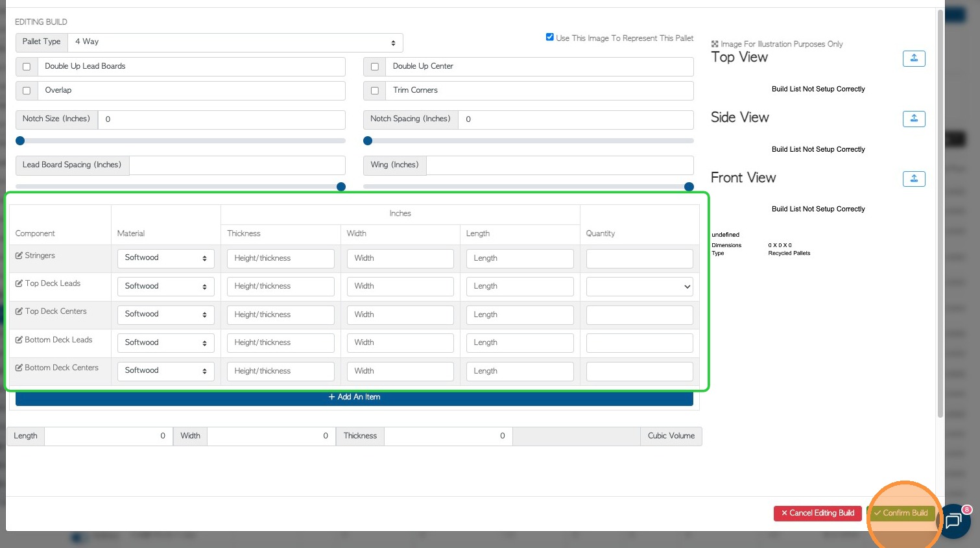Open the Stringers material dropdown
Image resolution: width=980 pixels, height=548 pixels.
(x=166, y=258)
